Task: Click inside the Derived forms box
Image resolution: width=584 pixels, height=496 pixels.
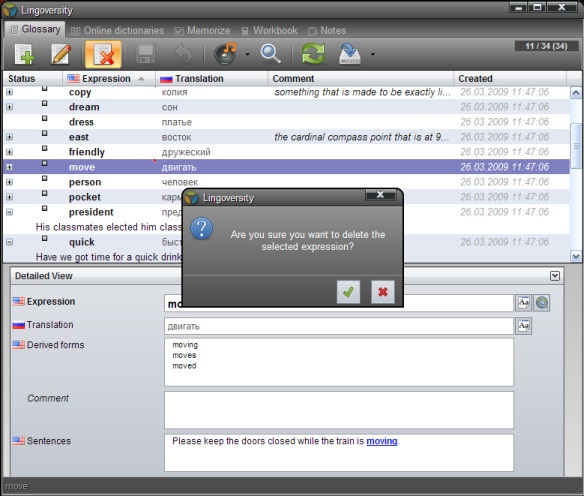Action: point(339,362)
